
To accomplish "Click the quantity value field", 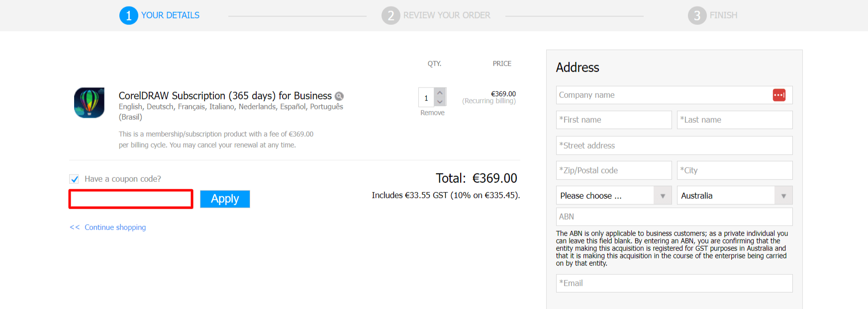I will [x=426, y=98].
